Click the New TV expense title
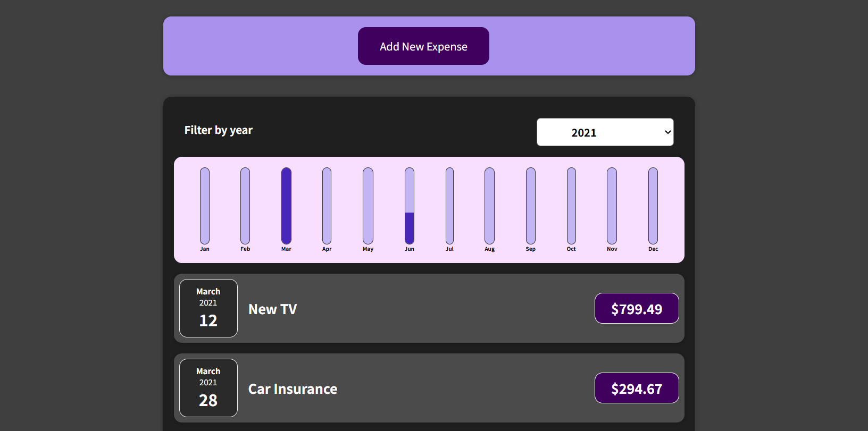 click(x=273, y=309)
